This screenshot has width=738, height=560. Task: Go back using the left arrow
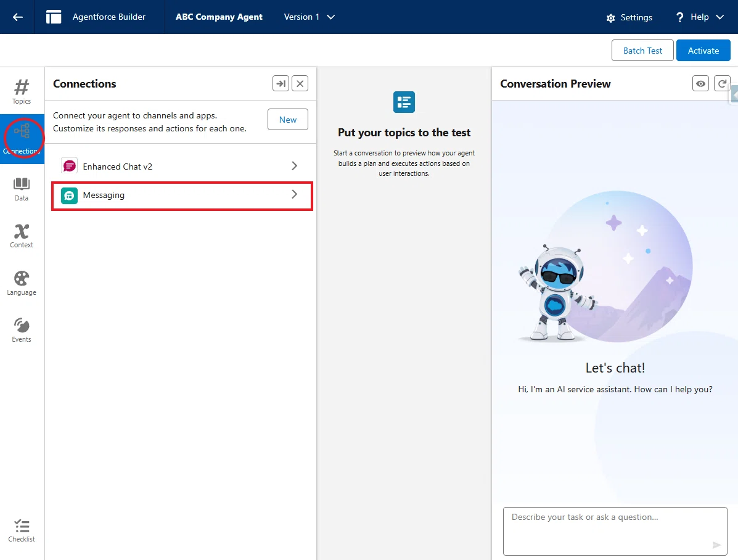(x=17, y=17)
